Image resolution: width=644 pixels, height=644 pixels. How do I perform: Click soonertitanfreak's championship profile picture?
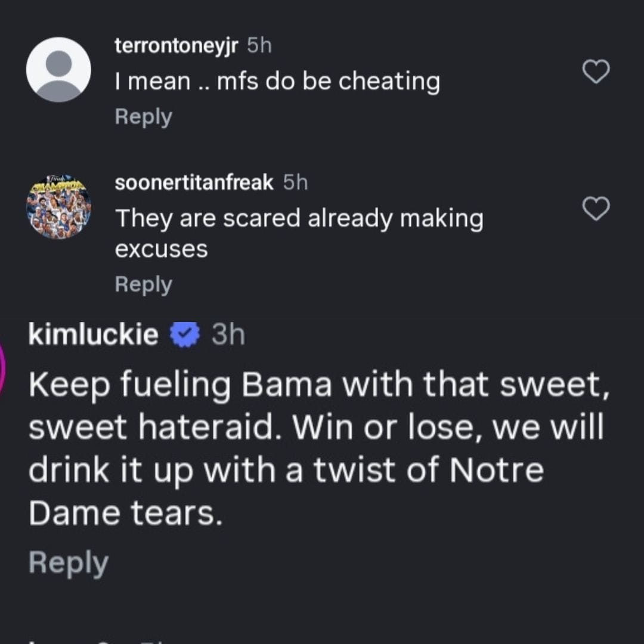59,208
